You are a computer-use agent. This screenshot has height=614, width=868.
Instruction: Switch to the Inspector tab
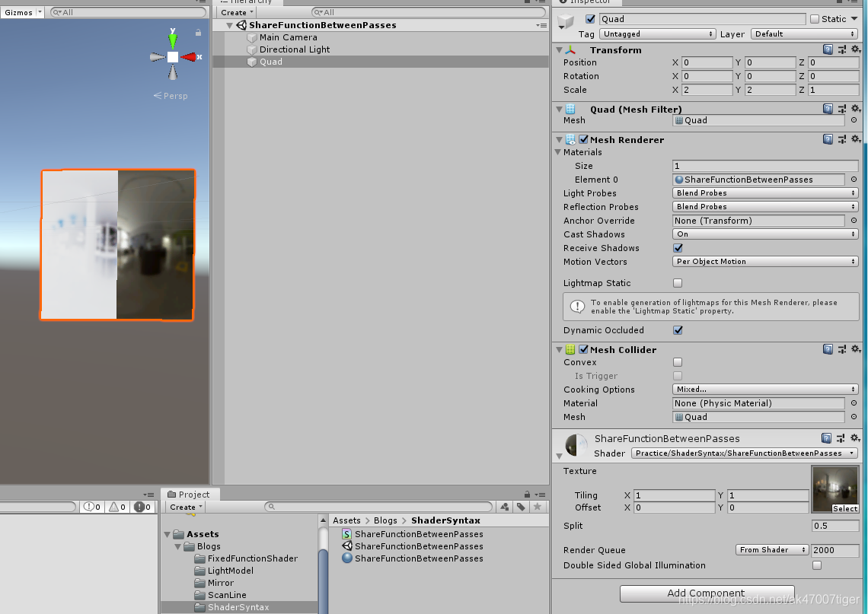(x=586, y=2)
